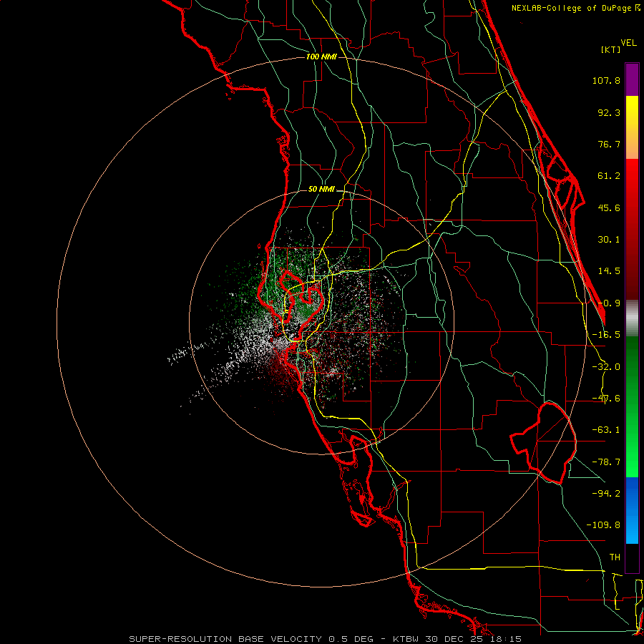Click the 30 DEC 25 date in caption
This screenshot has width=644, height=644.
(x=454, y=639)
